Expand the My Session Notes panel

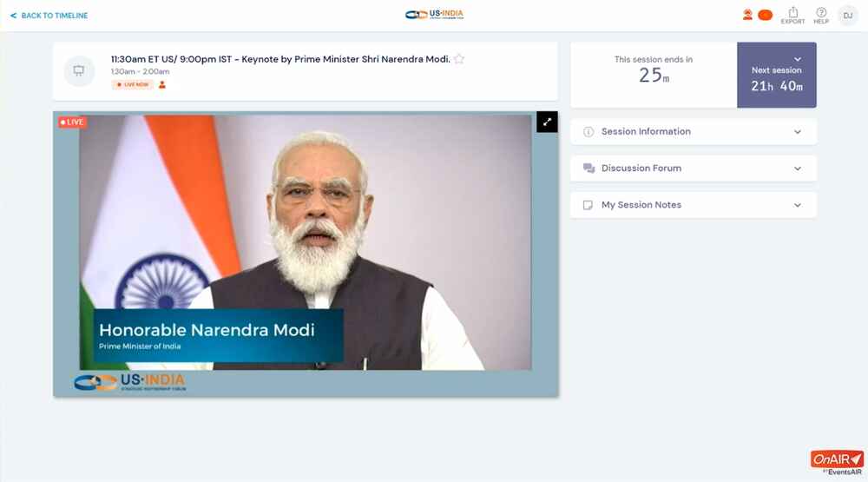pos(693,205)
